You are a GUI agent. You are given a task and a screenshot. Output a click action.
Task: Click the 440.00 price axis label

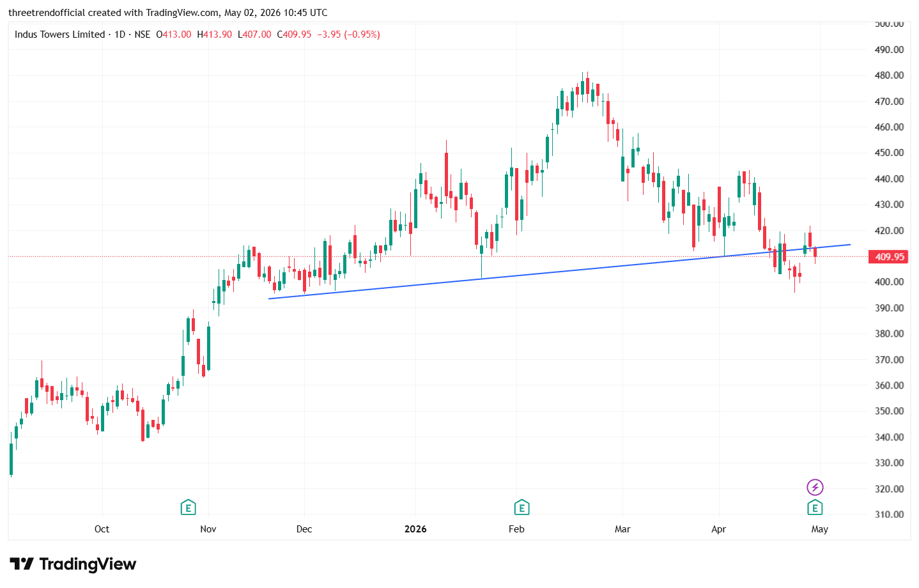[x=889, y=179]
